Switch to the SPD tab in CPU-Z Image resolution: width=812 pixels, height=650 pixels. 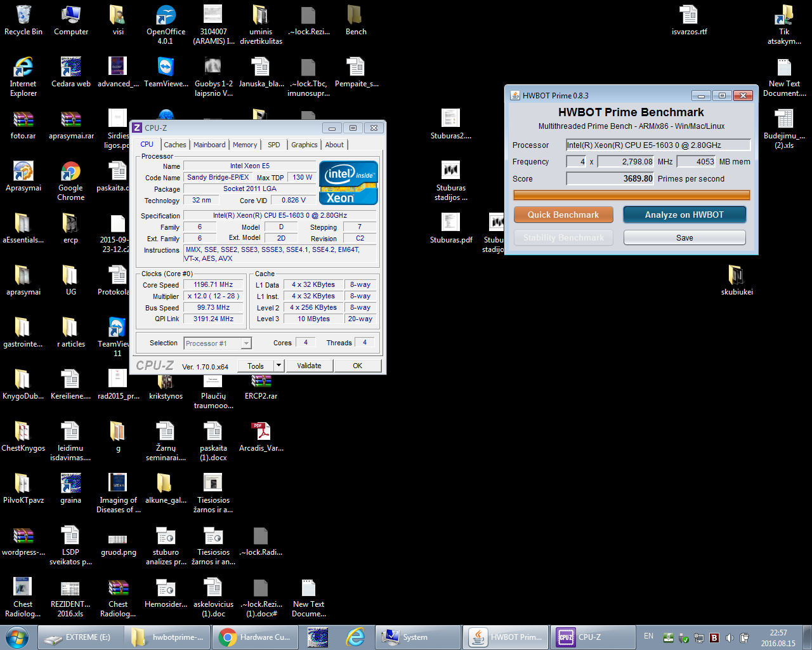273,145
